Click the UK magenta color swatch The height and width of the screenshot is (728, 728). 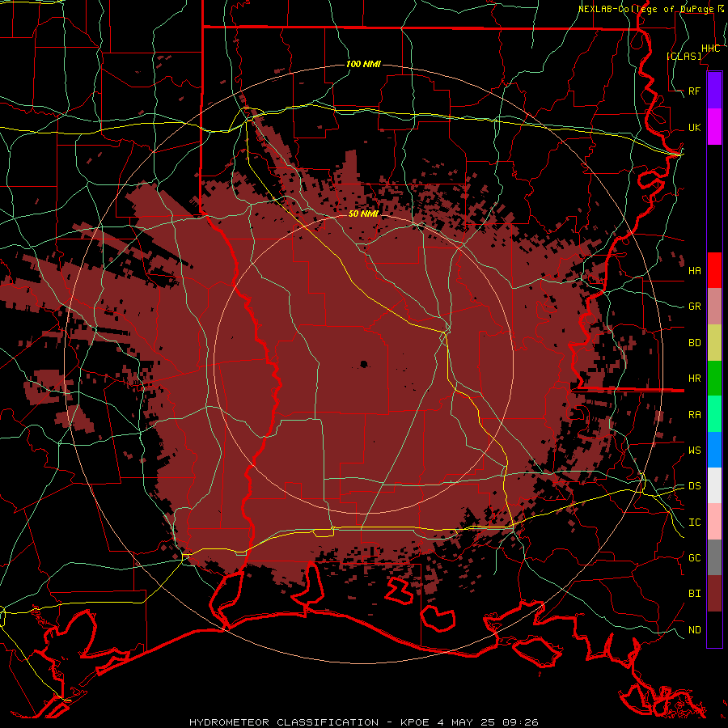pyautogui.click(x=714, y=127)
